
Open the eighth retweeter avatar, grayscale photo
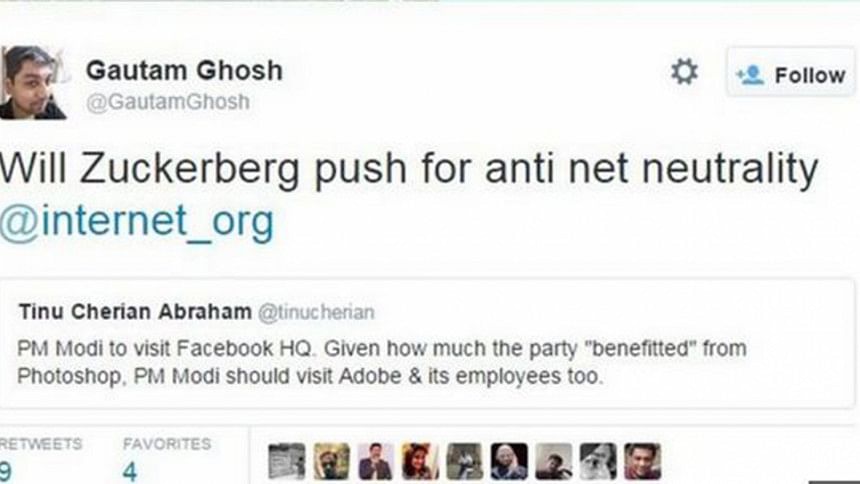[598, 462]
